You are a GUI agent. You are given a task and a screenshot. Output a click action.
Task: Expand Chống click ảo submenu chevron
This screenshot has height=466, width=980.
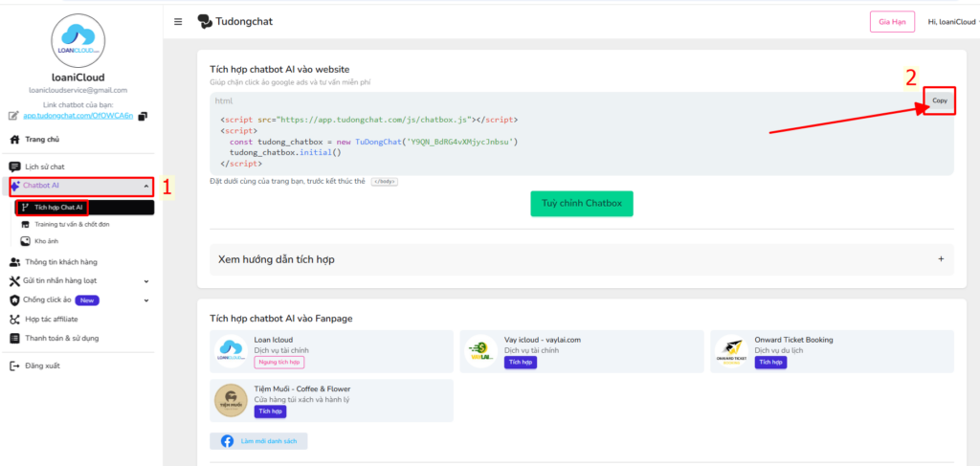point(146,300)
